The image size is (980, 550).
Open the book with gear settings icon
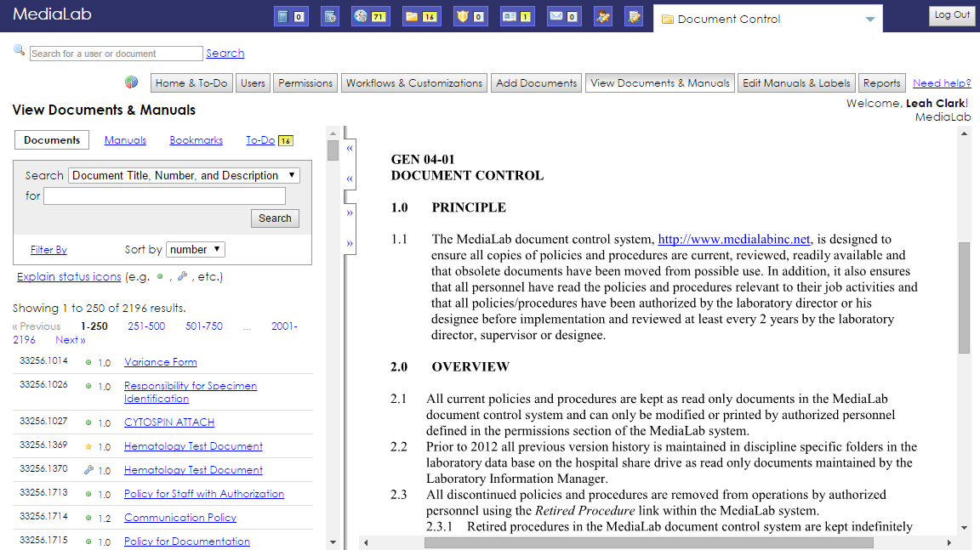coord(330,16)
